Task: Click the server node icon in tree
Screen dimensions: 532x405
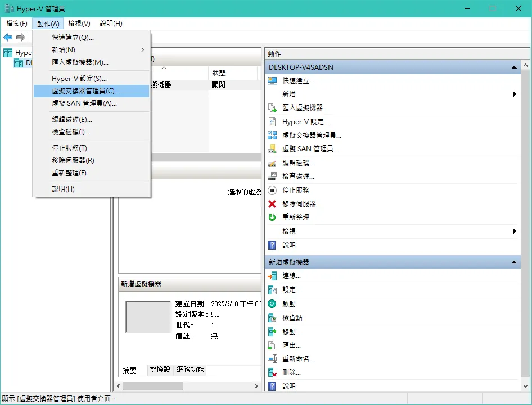Action: pyautogui.click(x=19, y=63)
